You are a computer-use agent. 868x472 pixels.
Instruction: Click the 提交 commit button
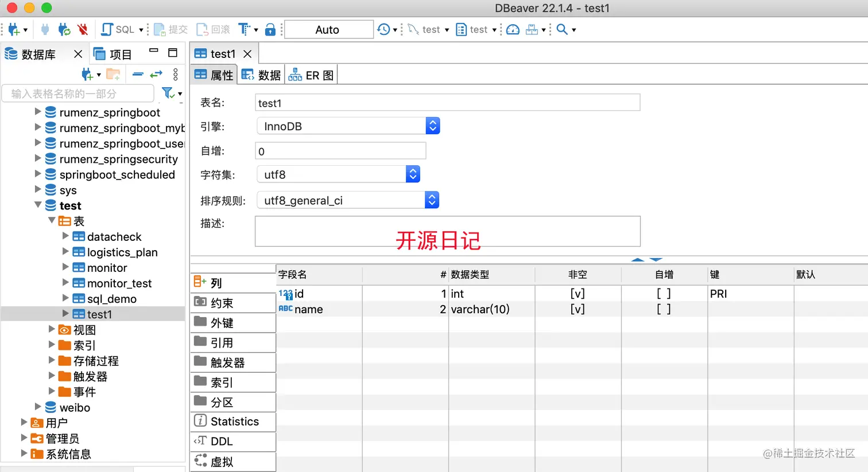click(x=171, y=29)
